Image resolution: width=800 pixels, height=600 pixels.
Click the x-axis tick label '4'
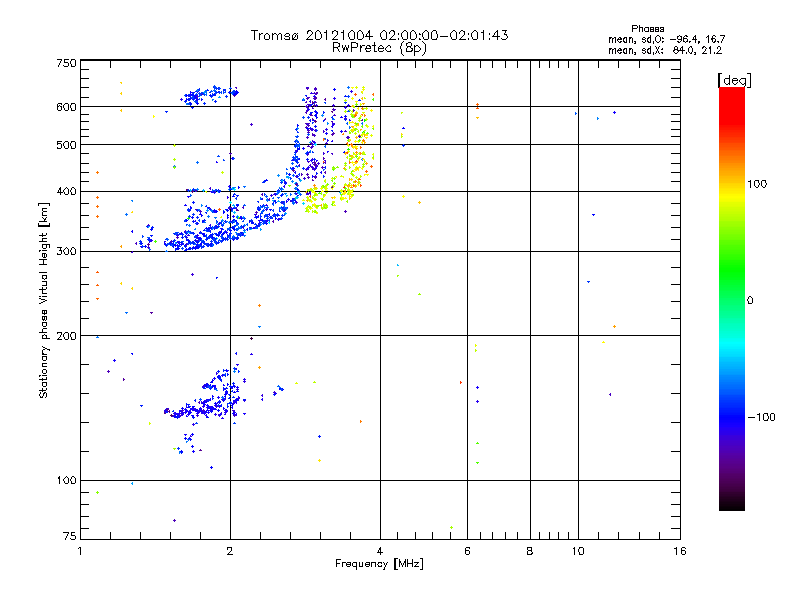(380, 551)
